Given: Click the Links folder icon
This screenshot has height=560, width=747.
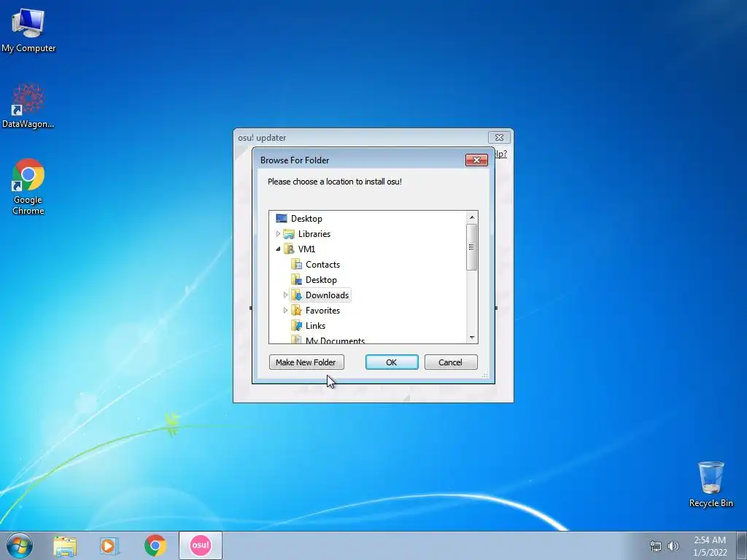Looking at the screenshot, I should tap(296, 326).
